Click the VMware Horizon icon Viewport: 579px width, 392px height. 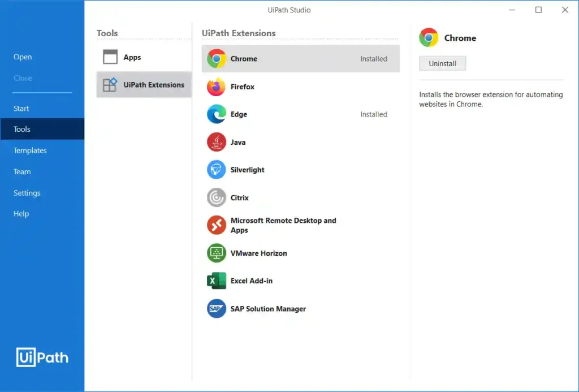pos(217,253)
